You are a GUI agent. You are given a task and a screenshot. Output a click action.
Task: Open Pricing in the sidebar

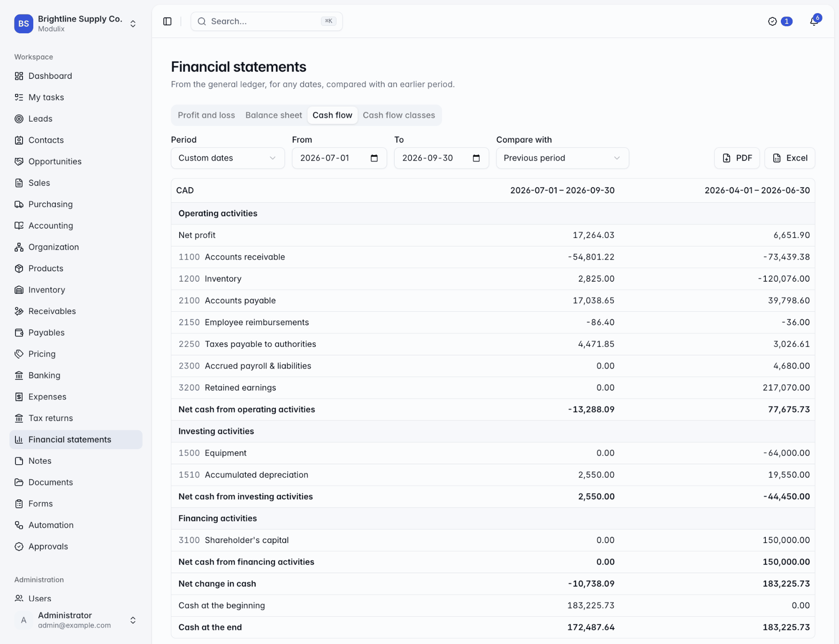click(x=76, y=354)
